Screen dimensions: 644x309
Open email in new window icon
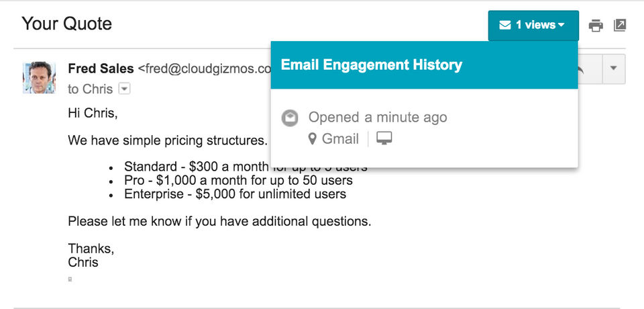point(621,26)
